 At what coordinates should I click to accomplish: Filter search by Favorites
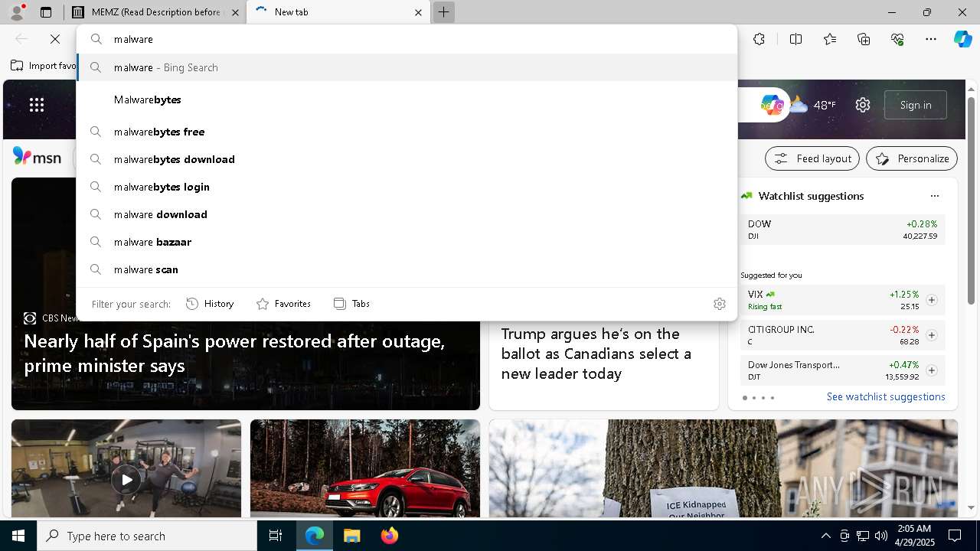click(283, 304)
